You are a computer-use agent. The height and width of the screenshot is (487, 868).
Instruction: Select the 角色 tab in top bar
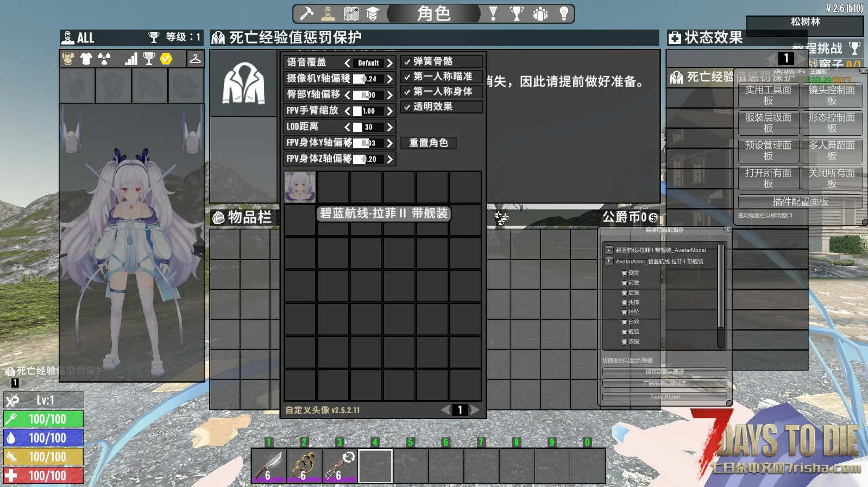[x=433, y=14]
